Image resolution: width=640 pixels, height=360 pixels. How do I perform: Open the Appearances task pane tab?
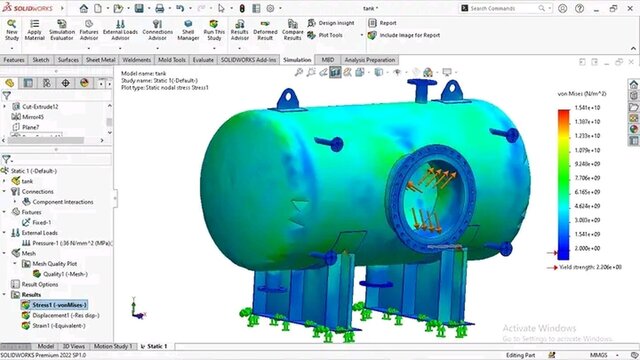point(633,129)
